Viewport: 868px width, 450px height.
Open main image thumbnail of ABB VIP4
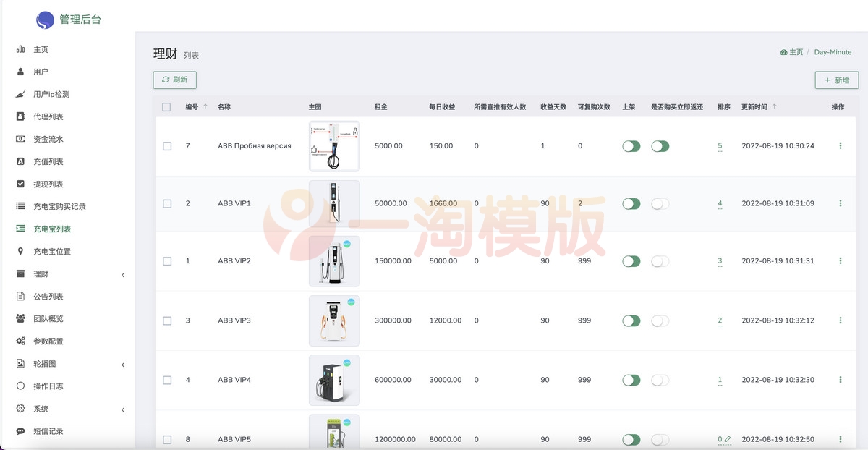pos(334,380)
